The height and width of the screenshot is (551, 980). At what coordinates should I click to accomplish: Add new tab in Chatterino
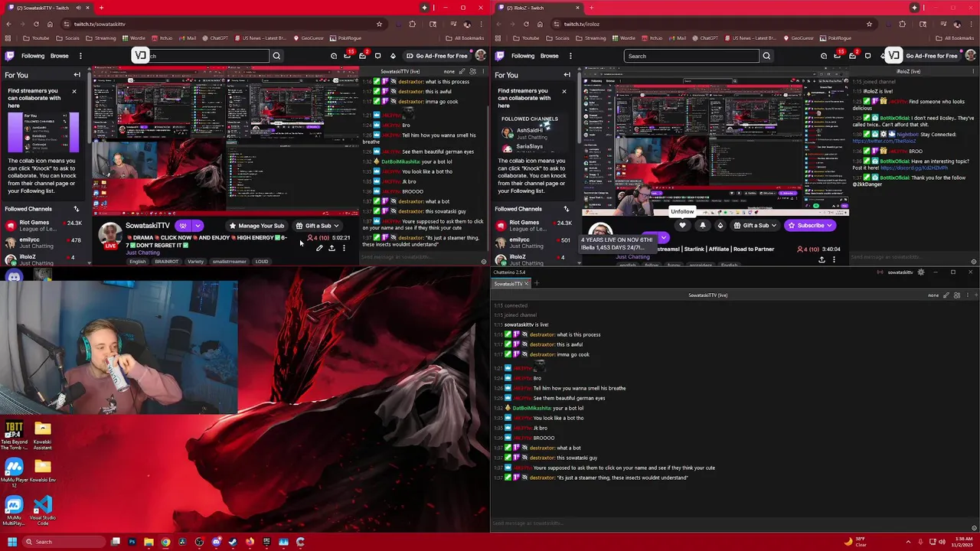[536, 283]
